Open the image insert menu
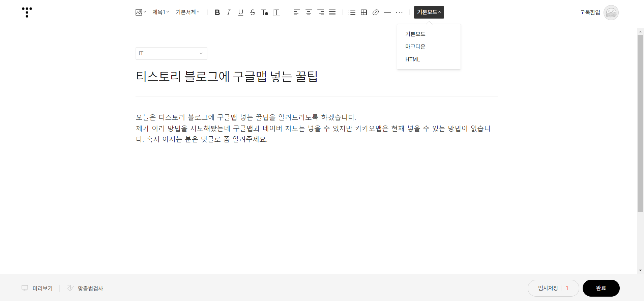The height and width of the screenshot is (301, 644). [x=141, y=12]
